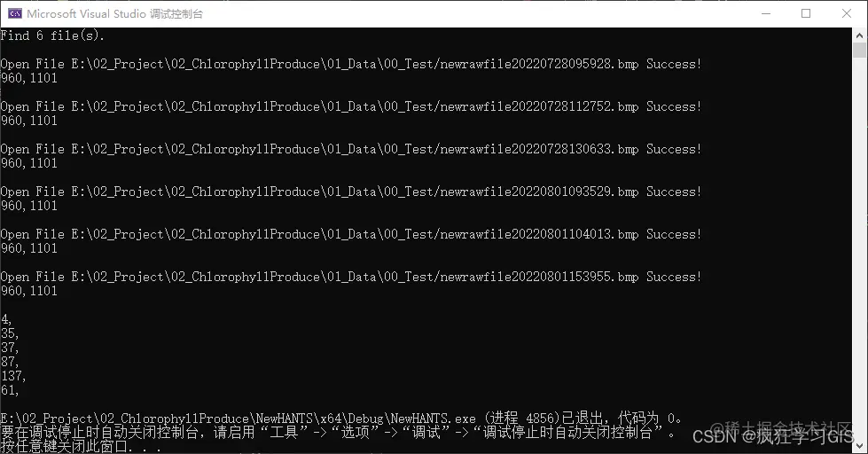Click the vertical scrollbar thumb
The width and height of the screenshot is (868, 454).
pyautogui.click(x=860, y=51)
